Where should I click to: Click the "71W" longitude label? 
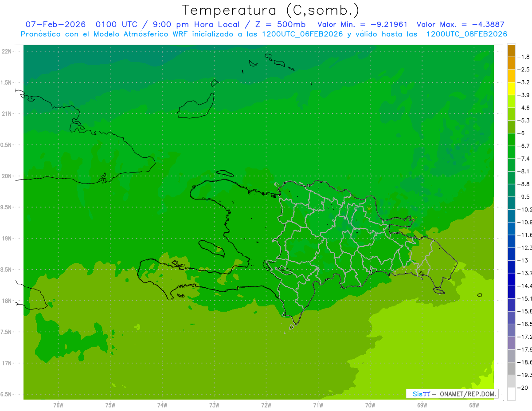pos(318,405)
